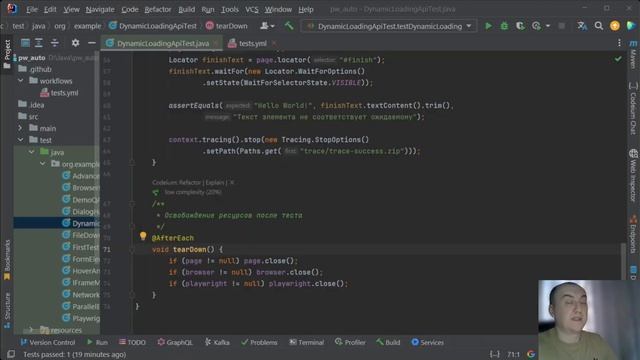This screenshot has height=360, width=640.
Task: Open the editor tabs more-options menu
Action: pos(619,43)
